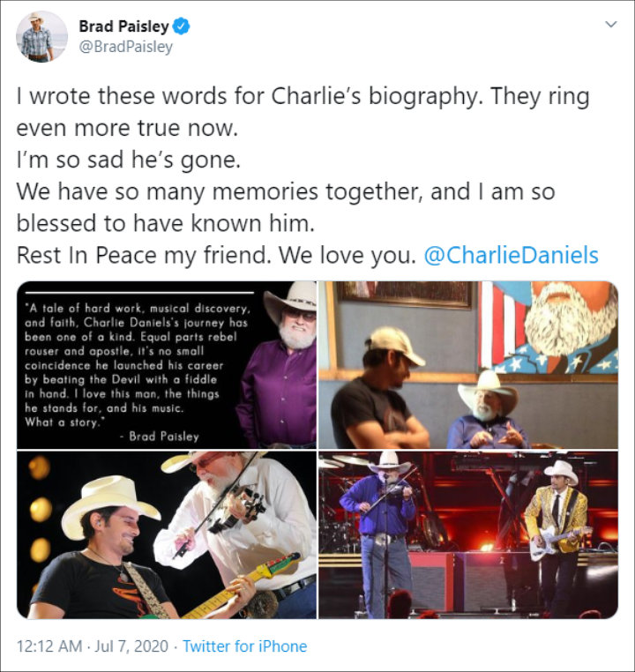This screenshot has width=635, height=672.
Task: Open the @BradPaisley handle link
Action: pyautogui.click(x=125, y=46)
